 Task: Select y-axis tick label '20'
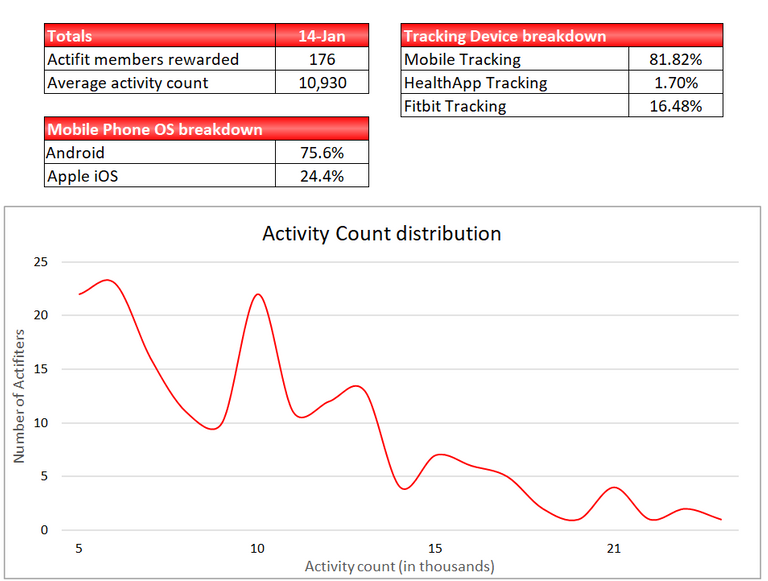point(41,315)
